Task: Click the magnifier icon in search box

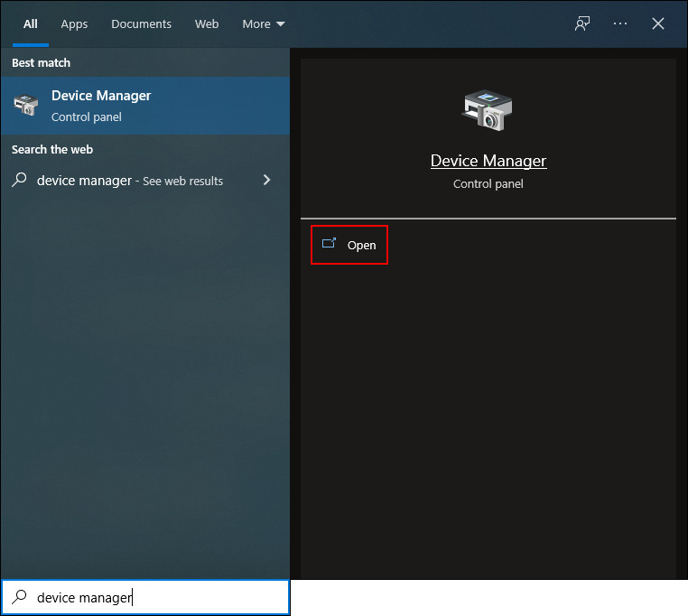Action: click(19, 597)
